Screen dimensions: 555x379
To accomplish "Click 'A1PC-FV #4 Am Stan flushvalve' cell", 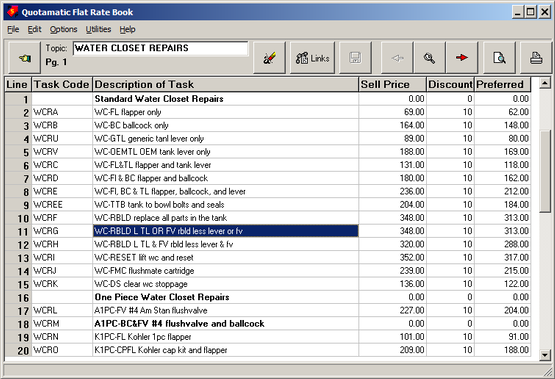I will click(226, 311).
